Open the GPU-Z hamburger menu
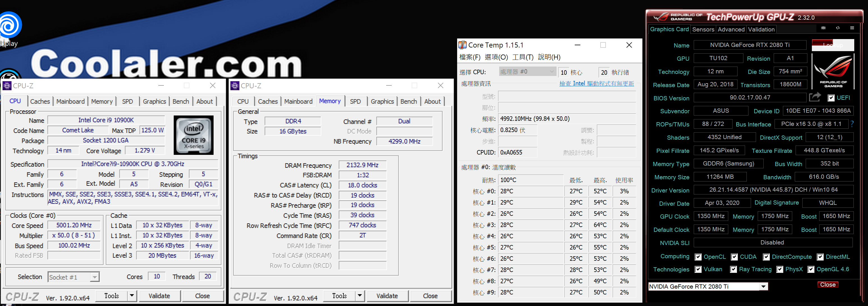 tap(852, 28)
